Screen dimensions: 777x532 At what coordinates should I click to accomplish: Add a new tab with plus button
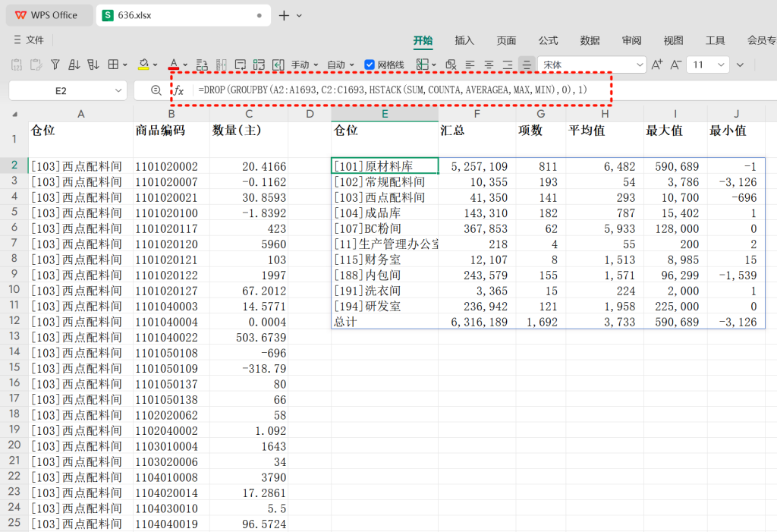284,15
